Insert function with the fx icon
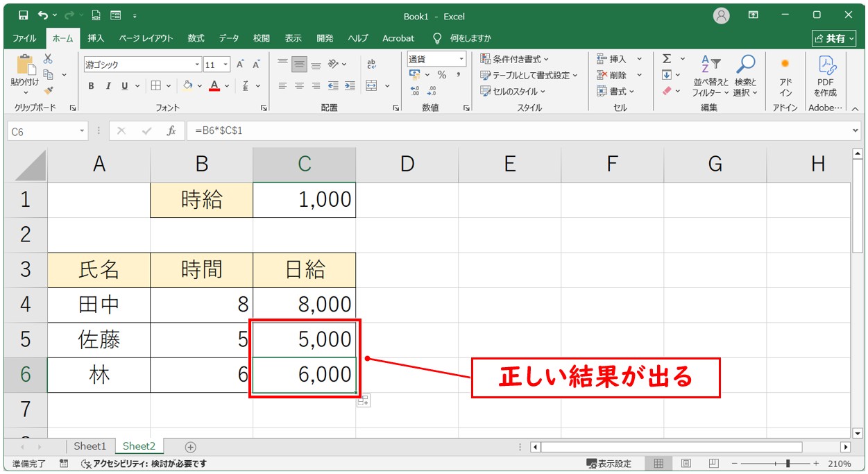Image resolution: width=868 pixels, height=474 pixels. tap(171, 130)
